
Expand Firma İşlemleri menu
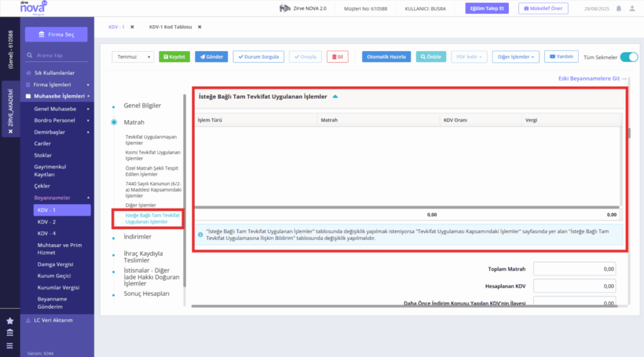(x=57, y=84)
